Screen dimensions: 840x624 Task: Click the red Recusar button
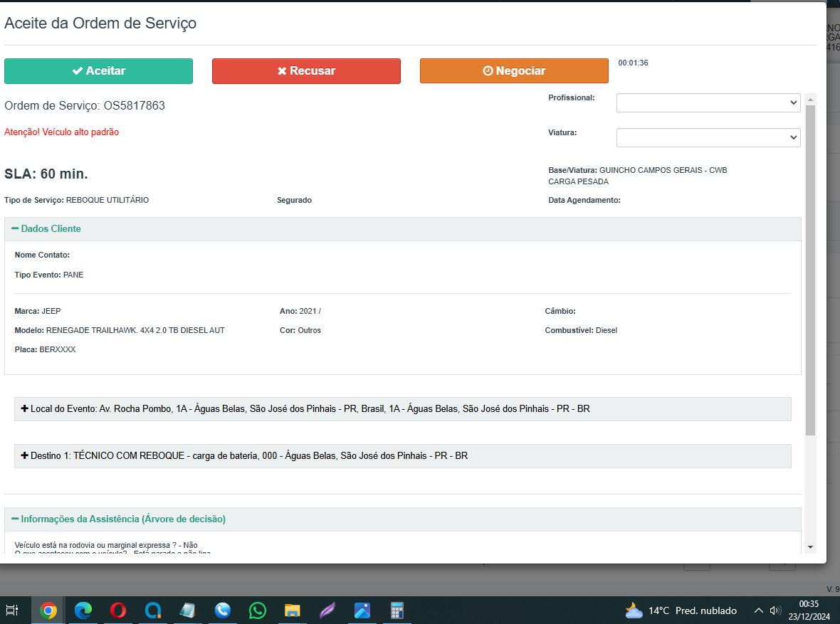[306, 71]
